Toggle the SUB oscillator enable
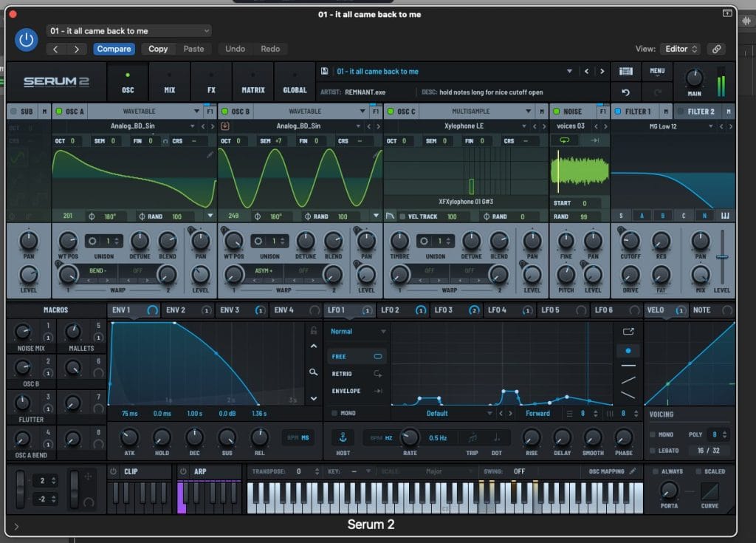The height and width of the screenshot is (543, 756). (x=13, y=112)
